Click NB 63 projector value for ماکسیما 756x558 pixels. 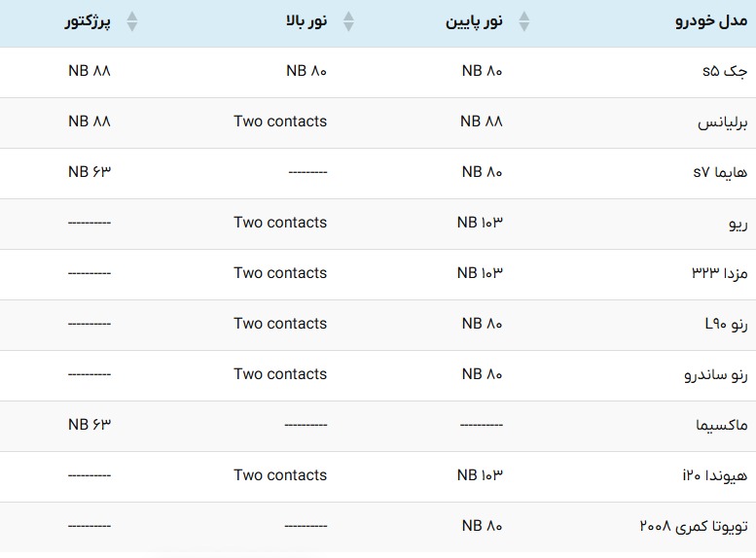[x=90, y=425]
